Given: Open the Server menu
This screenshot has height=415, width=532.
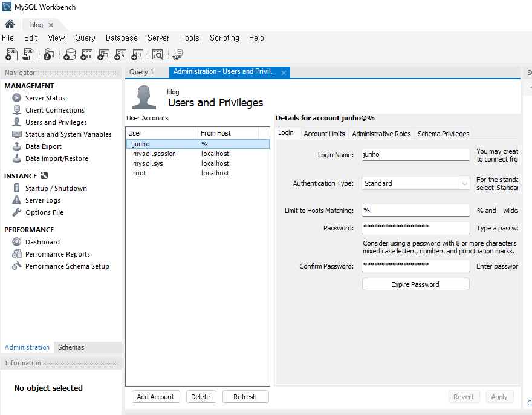Looking at the screenshot, I should point(158,38).
